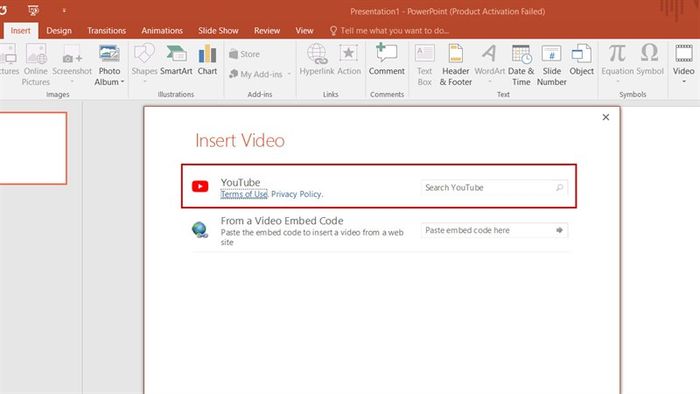The image size is (700, 394).
Task: Expand the Photo Album dropdown arrow
Action: click(122, 82)
